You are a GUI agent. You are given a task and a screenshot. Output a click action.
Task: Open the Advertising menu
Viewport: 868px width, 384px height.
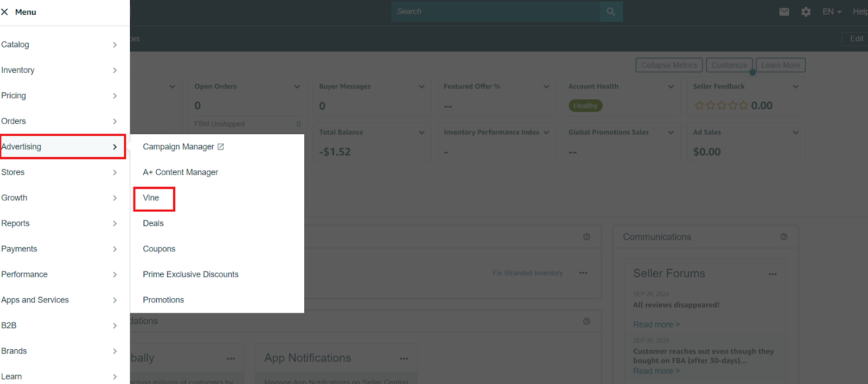(x=63, y=147)
